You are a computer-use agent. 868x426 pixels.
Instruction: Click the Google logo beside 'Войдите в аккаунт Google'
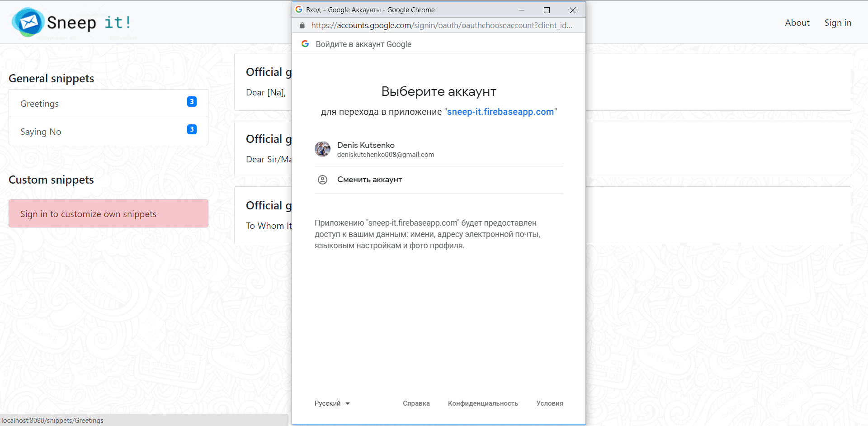point(305,44)
